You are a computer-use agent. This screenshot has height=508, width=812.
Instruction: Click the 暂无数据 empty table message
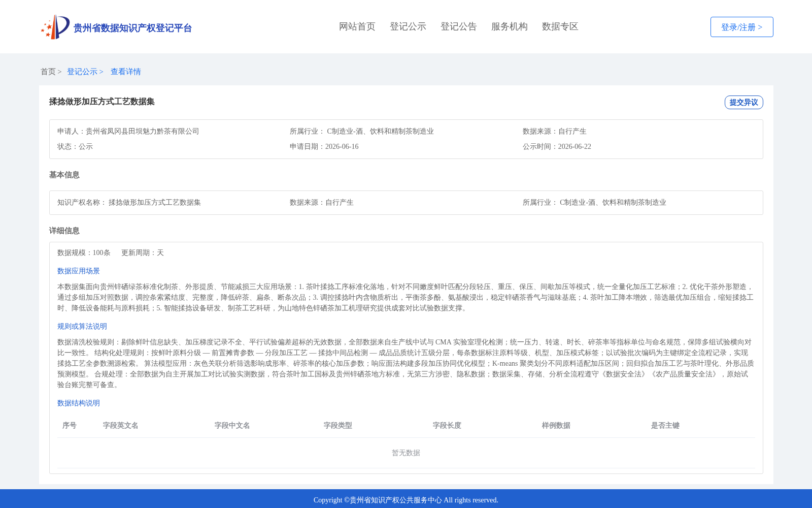pyautogui.click(x=406, y=453)
